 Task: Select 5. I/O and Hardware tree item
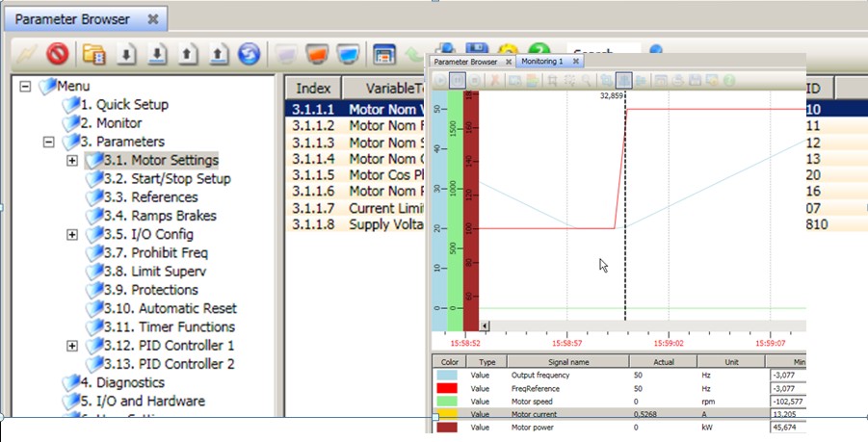point(143,401)
